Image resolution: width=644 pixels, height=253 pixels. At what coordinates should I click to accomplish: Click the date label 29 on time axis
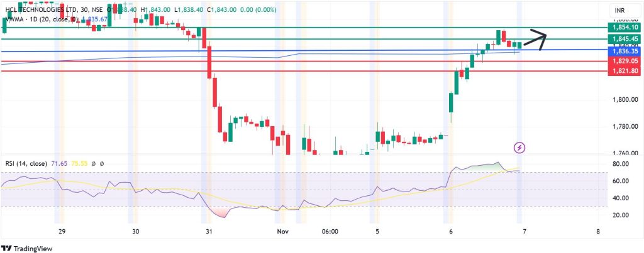(x=62, y=231)
